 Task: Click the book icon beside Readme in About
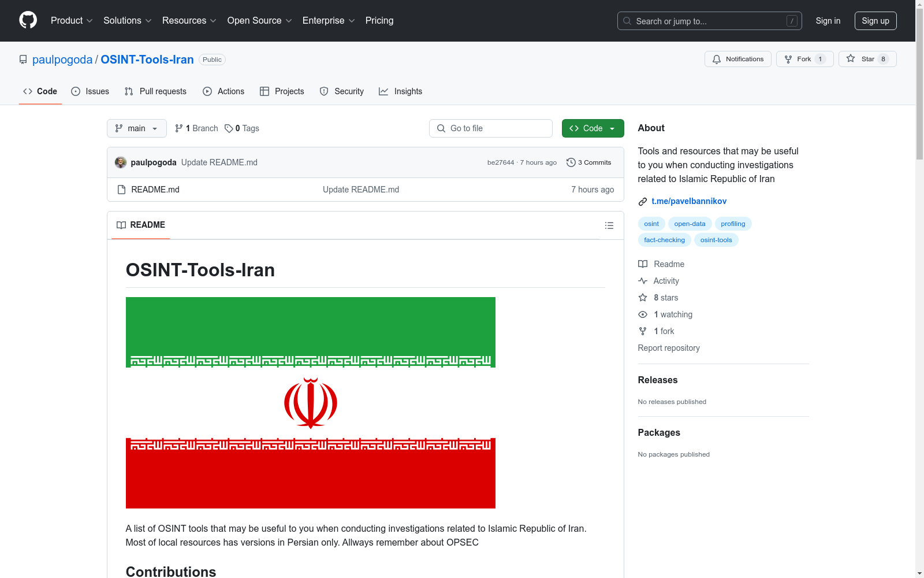point(643,264)
